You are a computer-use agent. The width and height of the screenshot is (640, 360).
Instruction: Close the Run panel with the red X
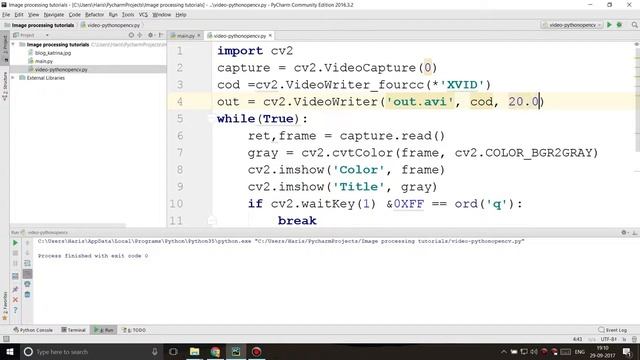point(15,300)
